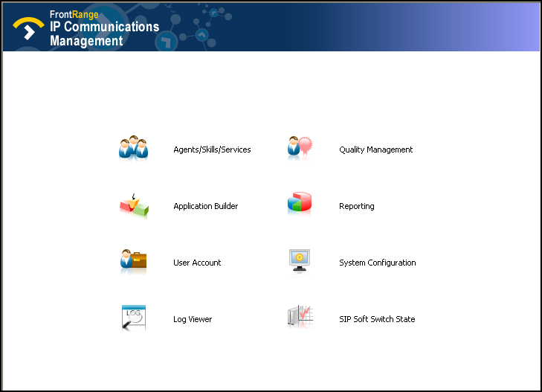Open the System Configuration link
The width and height of the screenshot is (542, 392).
377,263
